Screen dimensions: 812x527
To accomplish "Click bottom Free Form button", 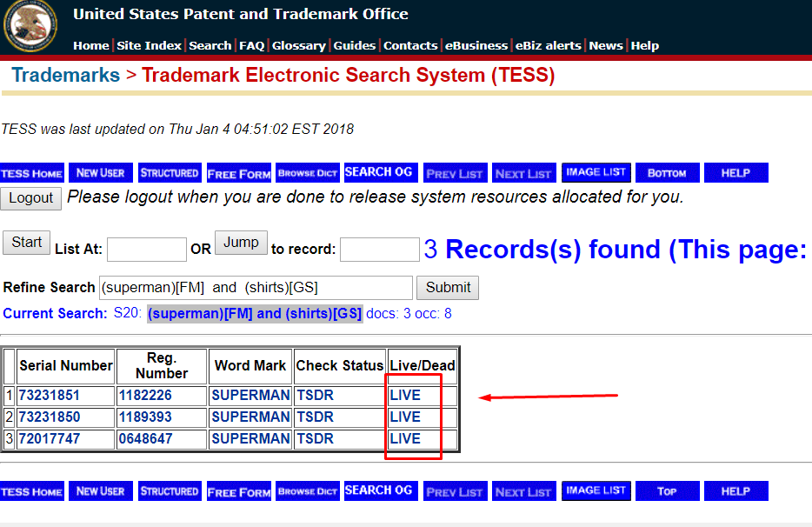I will 239,490.
